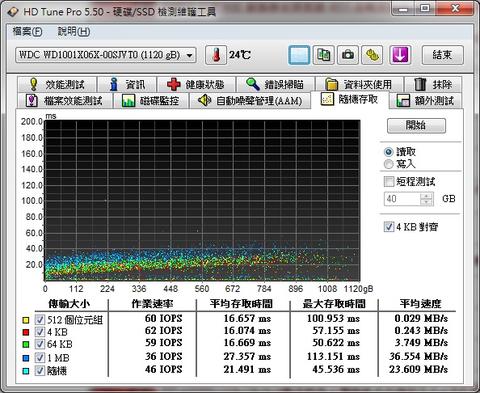This screenshot has width=480, height=393.
Task: Expand the WDC WD1001X06X drive dropdown
Action: 189,55
